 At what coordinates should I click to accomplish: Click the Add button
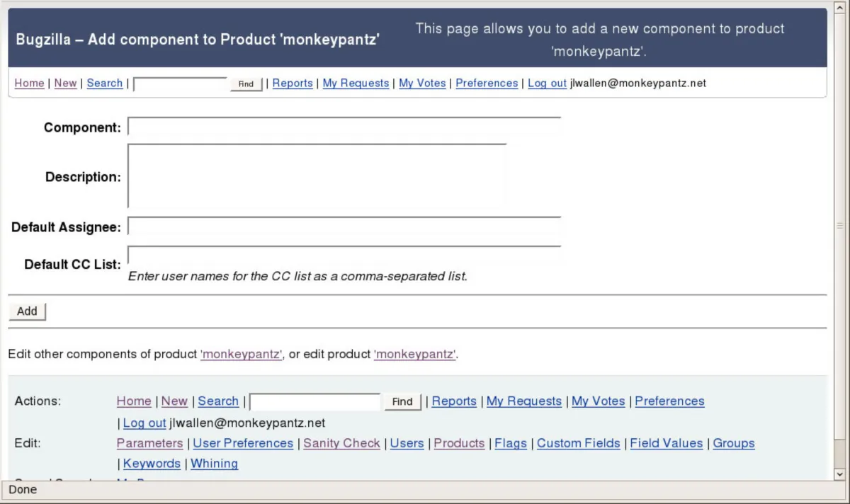[27, 311]
